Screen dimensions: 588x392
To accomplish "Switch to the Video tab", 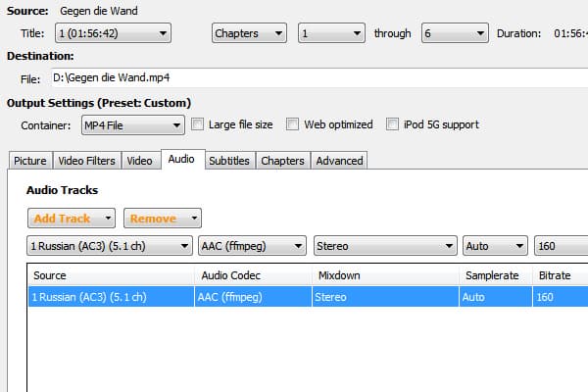I will point(140,161).
